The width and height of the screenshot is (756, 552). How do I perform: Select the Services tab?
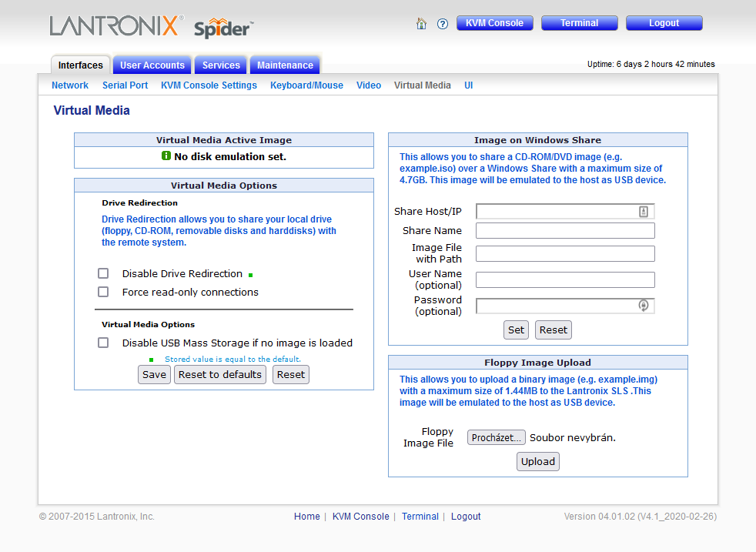tap(221, 65)
